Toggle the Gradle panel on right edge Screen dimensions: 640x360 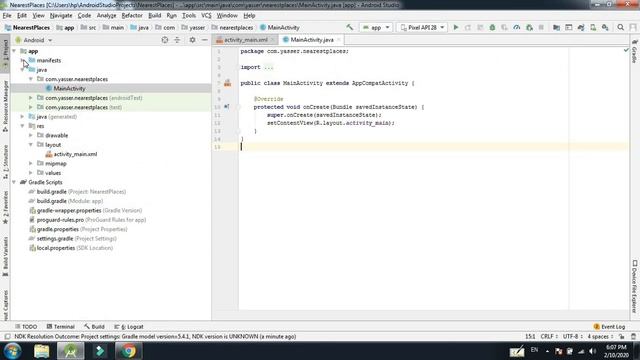click(635, 51)
